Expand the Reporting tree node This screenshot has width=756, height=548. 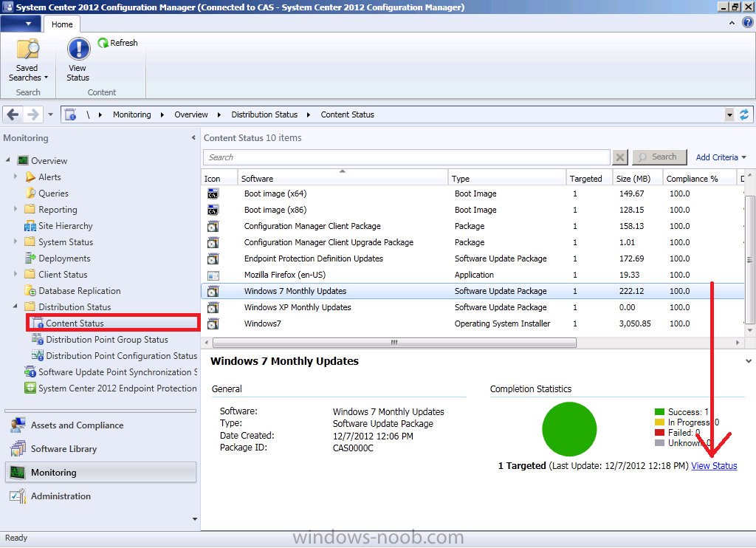(16, 209)
